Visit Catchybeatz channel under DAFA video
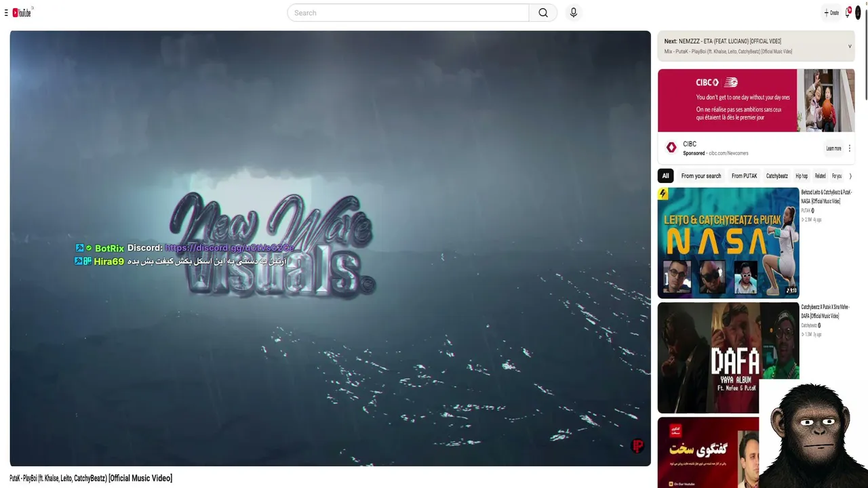 click(x=809, y=326)
